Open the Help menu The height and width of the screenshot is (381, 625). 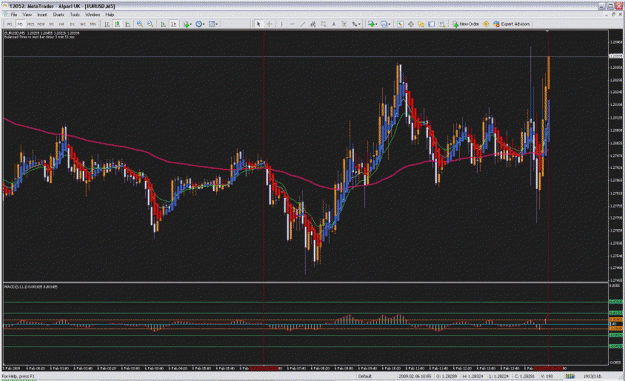110,14
